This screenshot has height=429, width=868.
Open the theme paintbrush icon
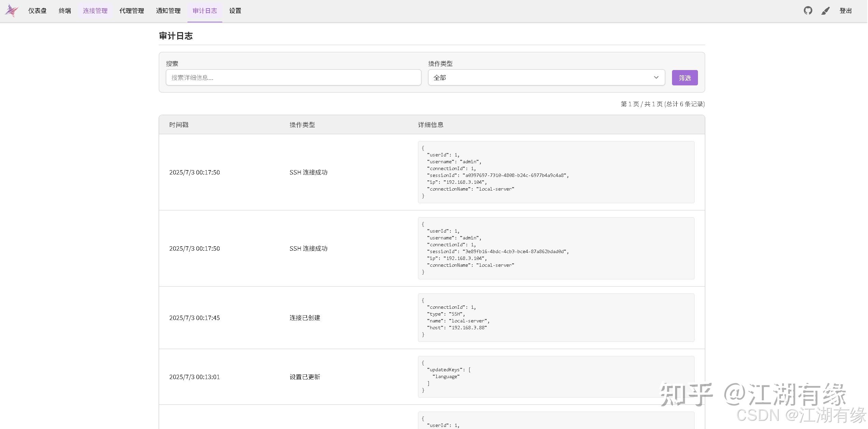tap(825, 11)
